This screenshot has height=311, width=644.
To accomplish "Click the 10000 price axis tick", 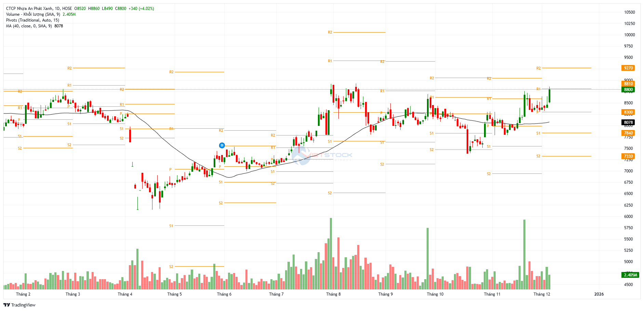I will click(629, 35).
